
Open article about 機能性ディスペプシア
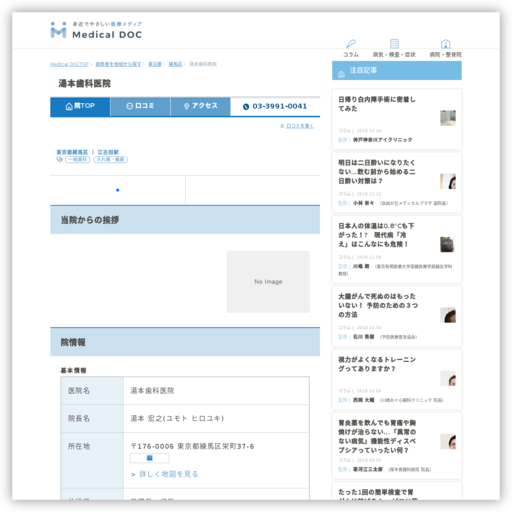tap(377, 436)
